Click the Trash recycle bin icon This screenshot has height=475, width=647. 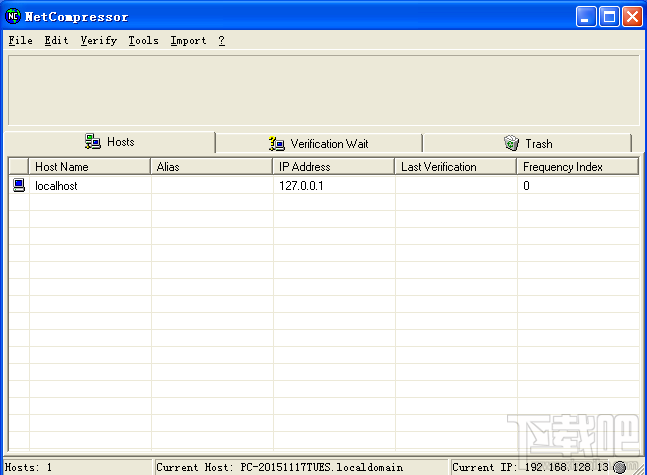coord(512,143)
